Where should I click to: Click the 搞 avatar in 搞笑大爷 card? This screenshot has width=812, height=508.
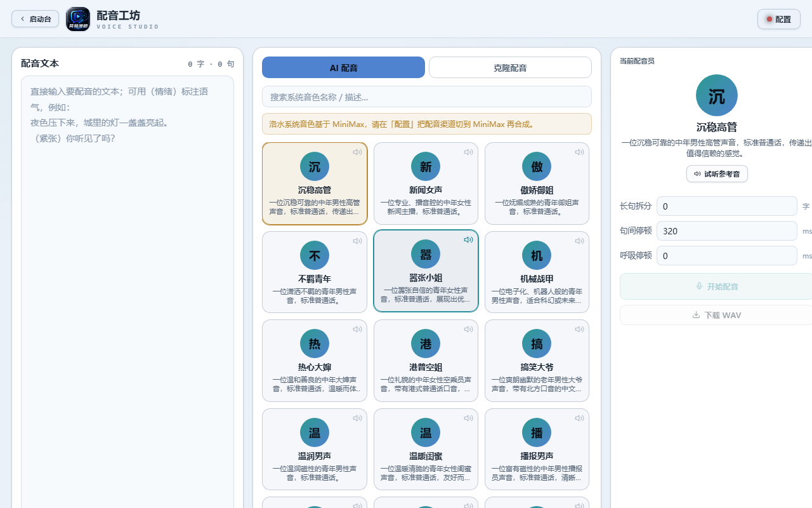[537, 344]
